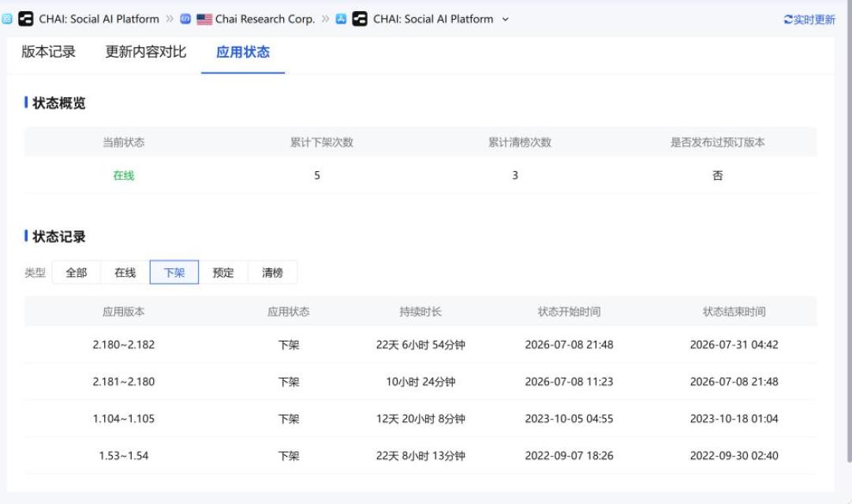The height and width of the screenshot is (504, 852).
Task: Click the 状态记录 section heading
Action: click(58, 237)
